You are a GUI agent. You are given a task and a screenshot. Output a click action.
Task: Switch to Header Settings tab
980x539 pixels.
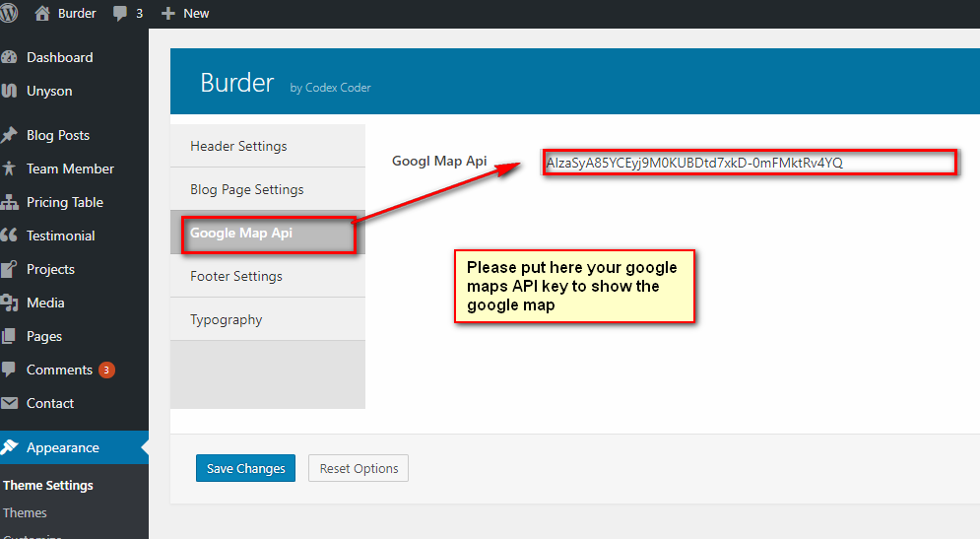pyautogui.click(x=268, y=146)
